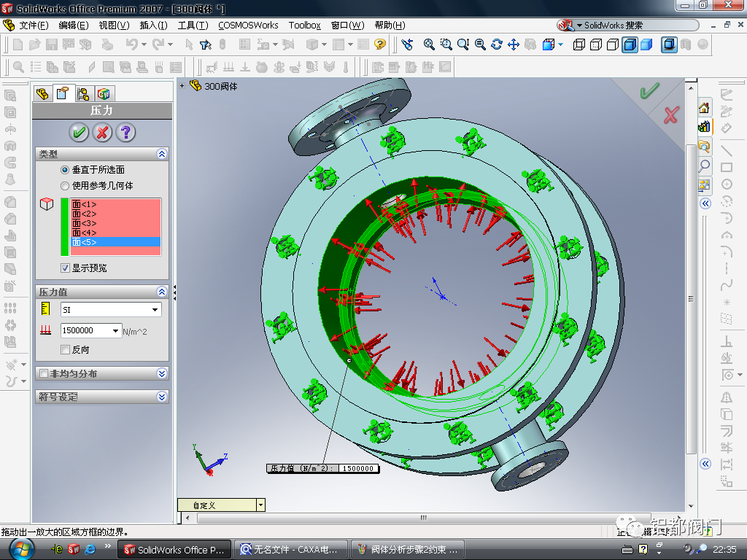This screenshot has height=560, width=747.
Task: Open the FeatureManager design tree tab
Action: click(x=43, y=94)
